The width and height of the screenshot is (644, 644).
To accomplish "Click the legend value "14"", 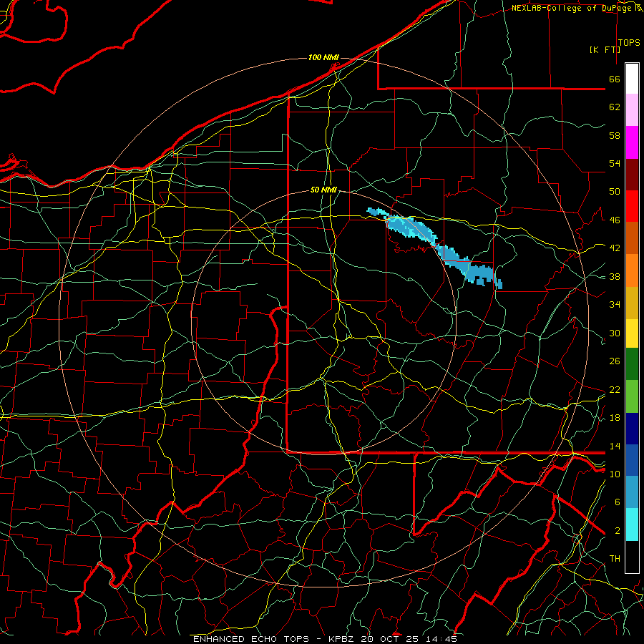I will click(615, 446).
